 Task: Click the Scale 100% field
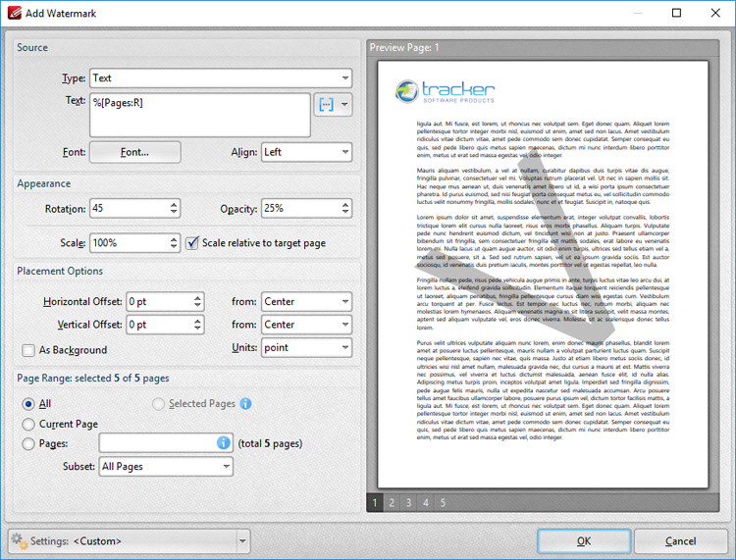(129, 243)
